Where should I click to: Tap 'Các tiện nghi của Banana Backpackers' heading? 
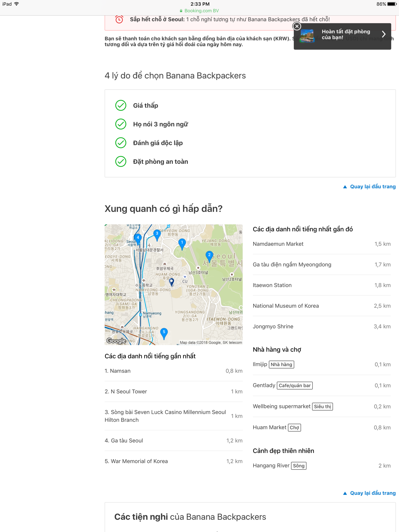click(190, 517)
